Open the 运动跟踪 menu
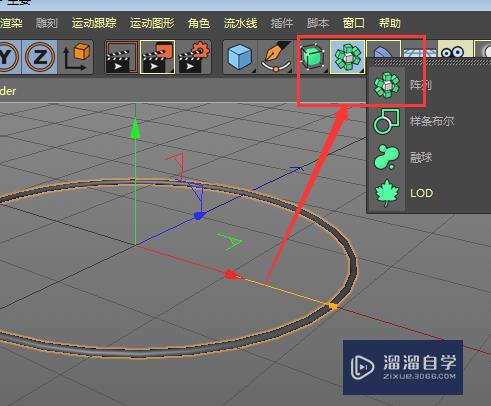Image resolution: width=491 pixels, height=406 pixels. click(x=94, y=23)
